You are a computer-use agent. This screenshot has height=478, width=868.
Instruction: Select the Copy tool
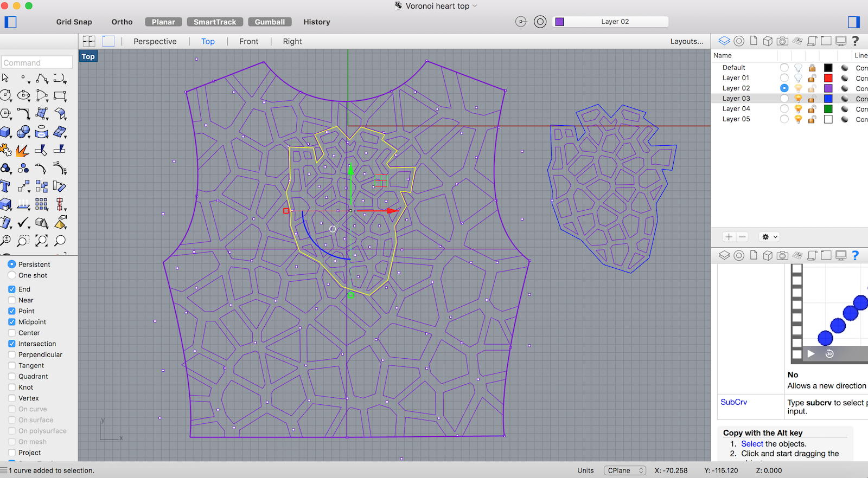coord(42,186)
